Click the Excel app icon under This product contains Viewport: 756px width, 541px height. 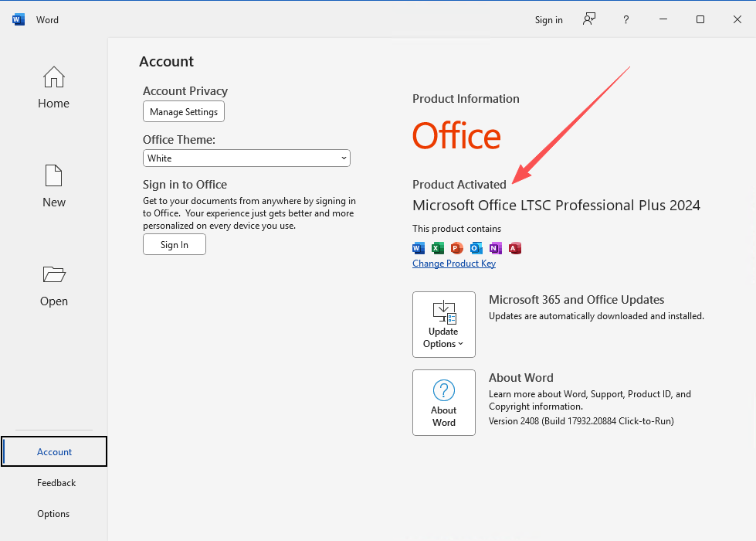tap(438, 248)
